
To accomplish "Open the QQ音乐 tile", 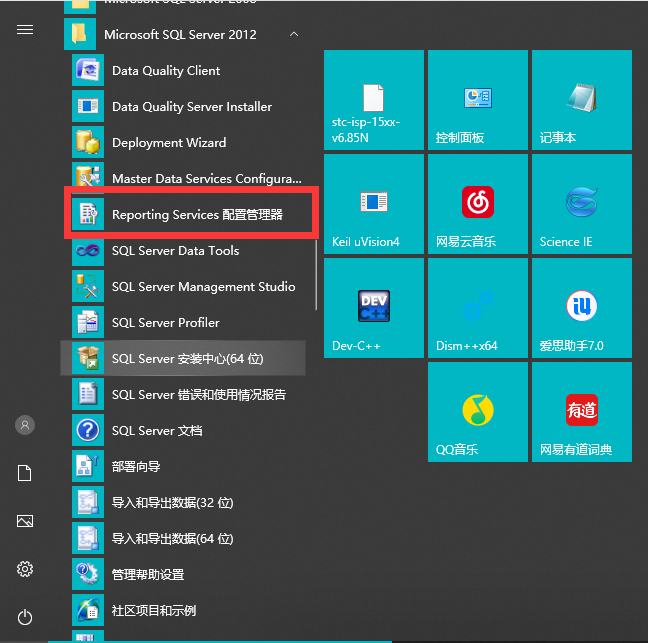I will tap(478, 412).
